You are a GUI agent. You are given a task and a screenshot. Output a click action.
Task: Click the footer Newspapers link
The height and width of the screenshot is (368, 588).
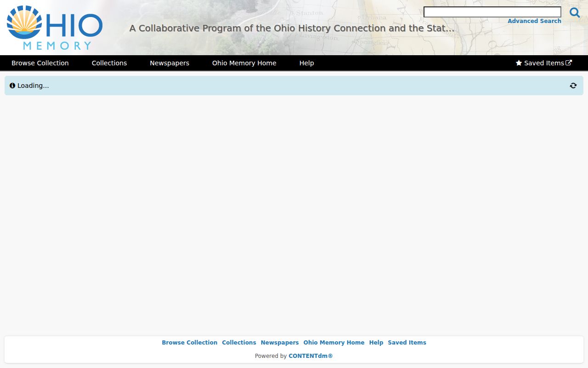pos(280,343)
